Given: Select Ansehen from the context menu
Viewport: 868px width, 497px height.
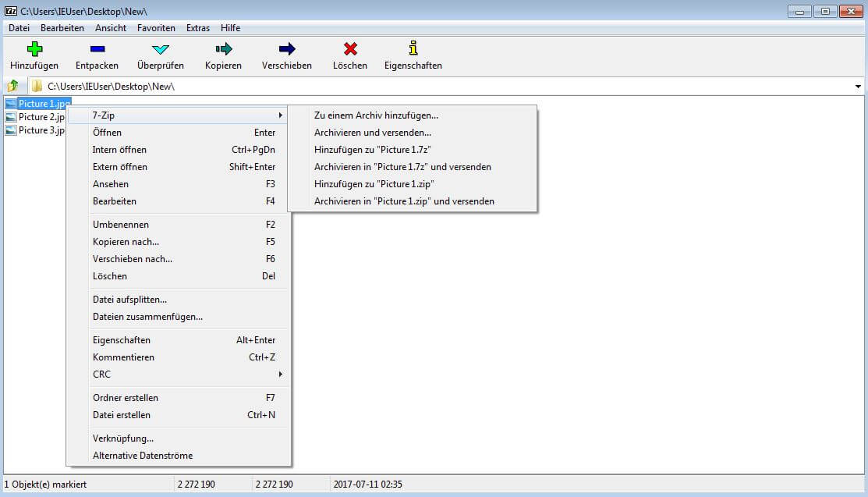Looking at the screenshot, I should (x=179, y=184).
